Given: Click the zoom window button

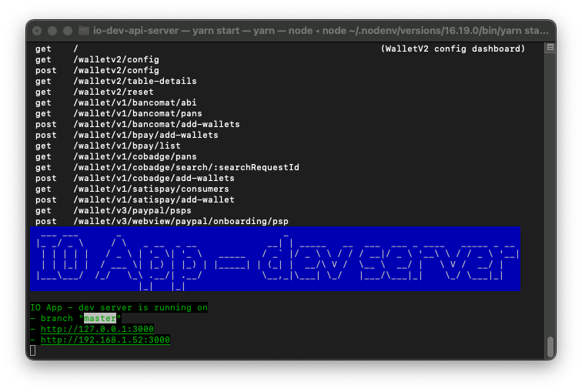Looking at the screenshot, I should [68, 31].
